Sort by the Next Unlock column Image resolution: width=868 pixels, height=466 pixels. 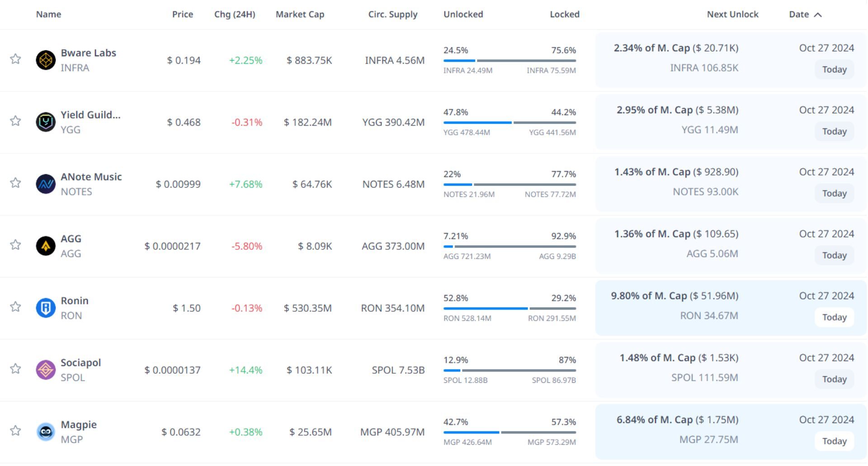coord(732,14)
